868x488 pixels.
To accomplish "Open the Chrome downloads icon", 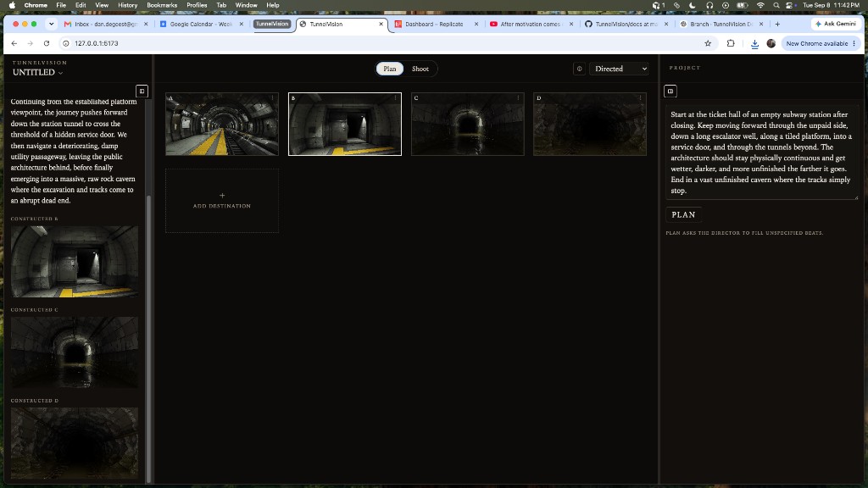I will [x=754, y=44].
